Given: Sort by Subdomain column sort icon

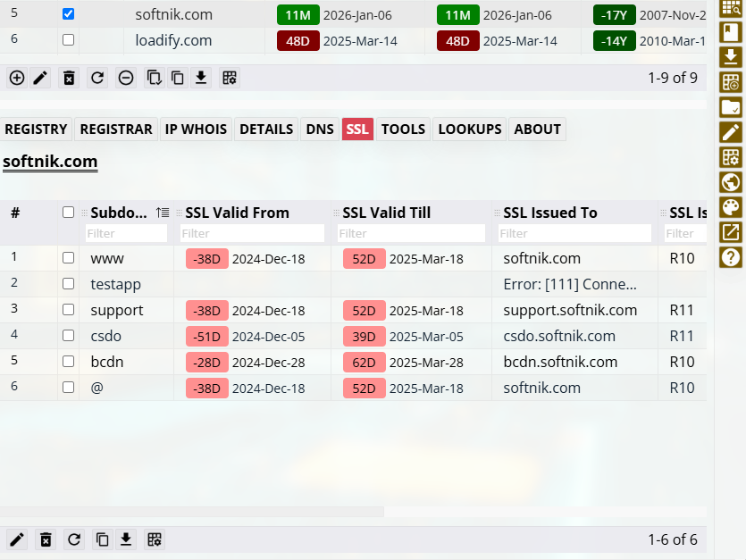Looking at the screenshot, I should pyautogui.click(x=163, y=213).
